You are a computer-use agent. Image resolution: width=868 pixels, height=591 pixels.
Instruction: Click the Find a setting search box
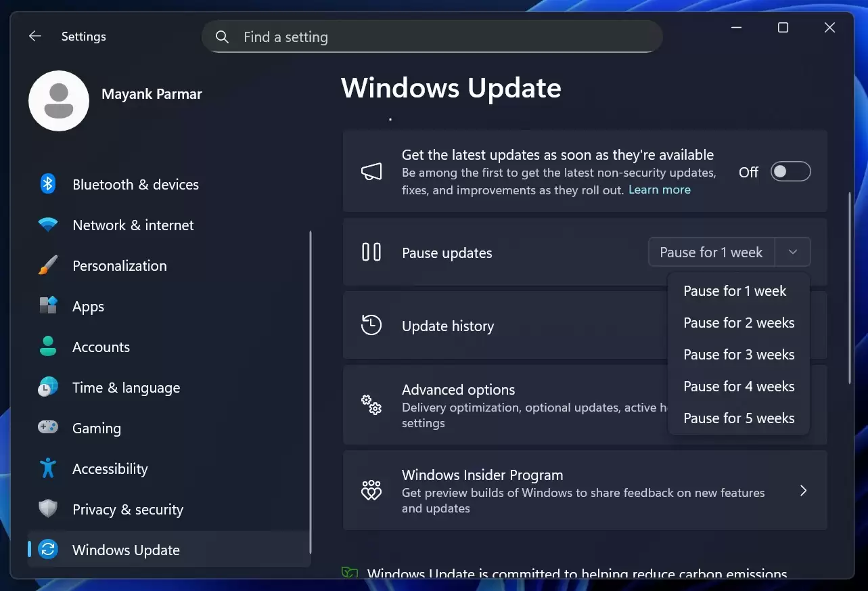pyautogui.click(x=432, y=37)
